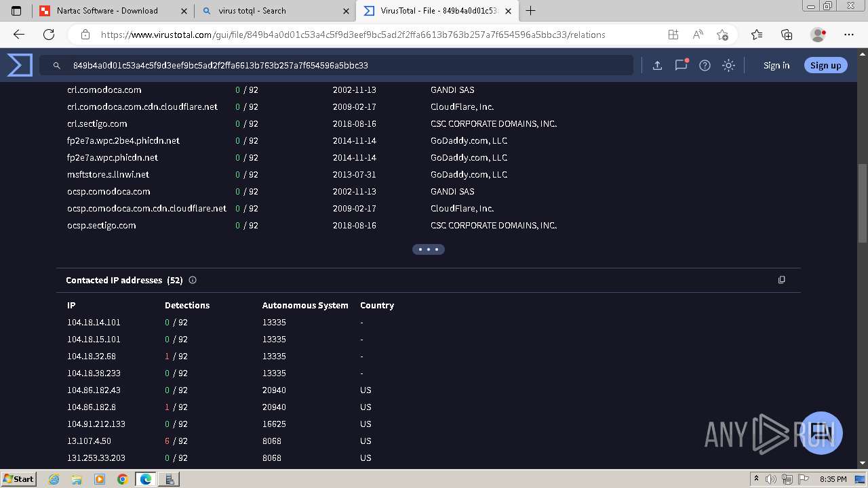Click the page vertical scrollbar thumb
Viewport: 868px width, 488px height.
point(862,203)
